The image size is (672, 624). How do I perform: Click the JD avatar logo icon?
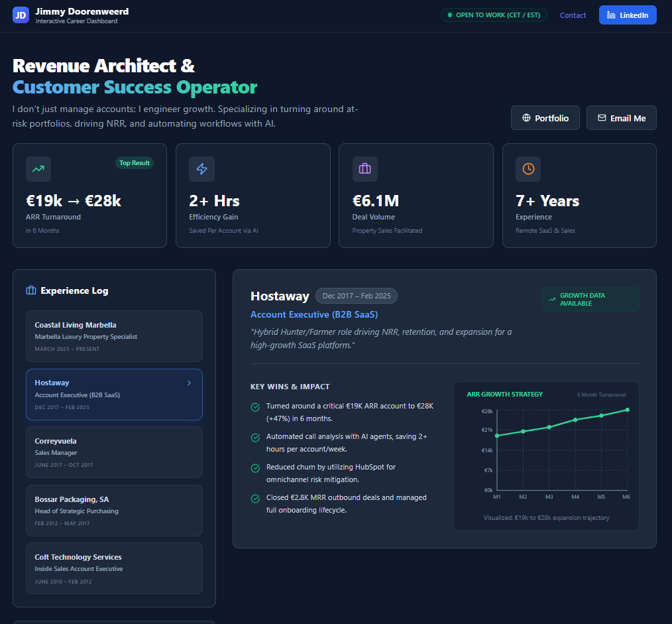(x=21, y=15)
